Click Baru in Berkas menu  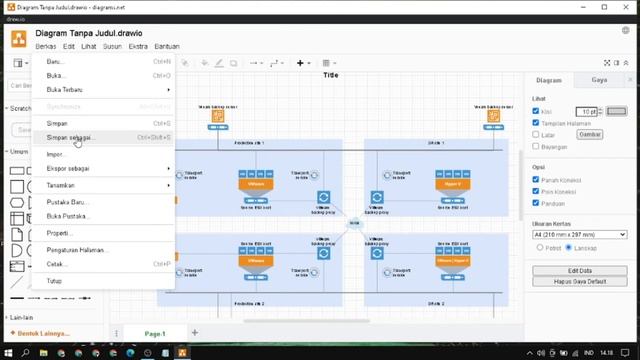[103, 62]
